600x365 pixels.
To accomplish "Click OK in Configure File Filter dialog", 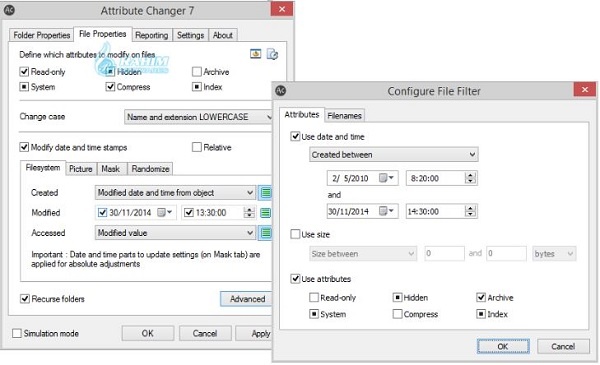I will pyautogui.click(x=503, y=346).
